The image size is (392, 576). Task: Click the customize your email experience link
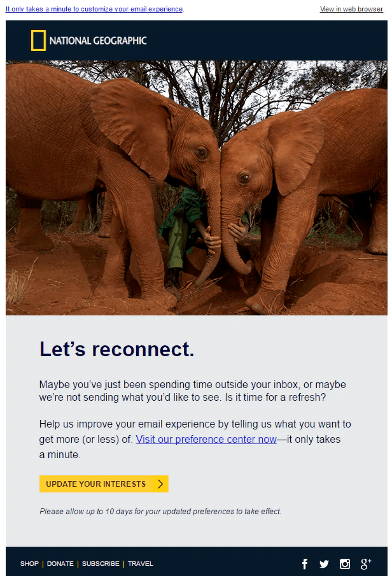94,9
